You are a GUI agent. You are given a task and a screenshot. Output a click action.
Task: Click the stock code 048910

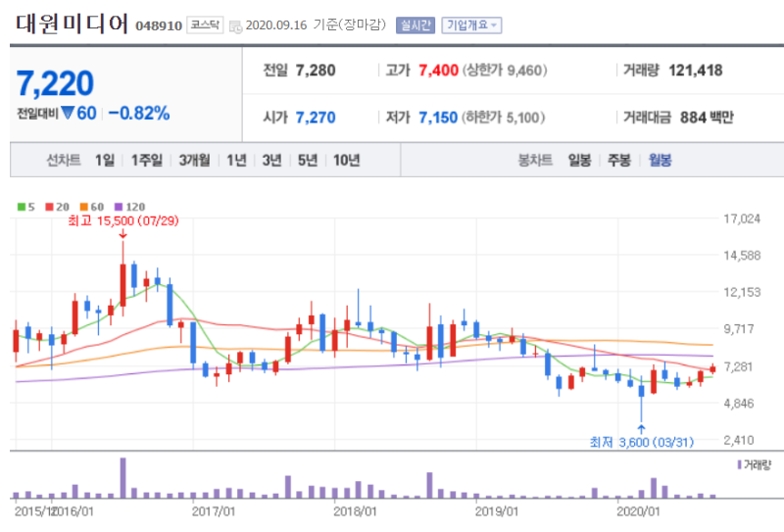(159, 26)
